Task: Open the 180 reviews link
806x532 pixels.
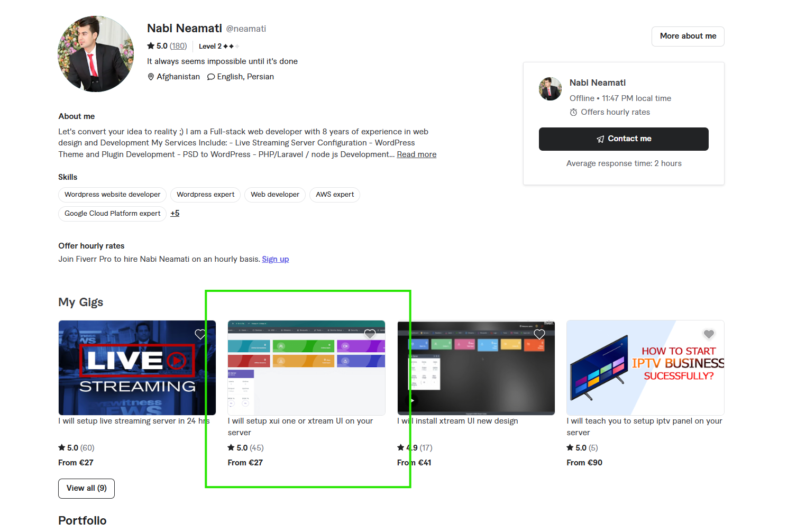Action: [178, 46]
